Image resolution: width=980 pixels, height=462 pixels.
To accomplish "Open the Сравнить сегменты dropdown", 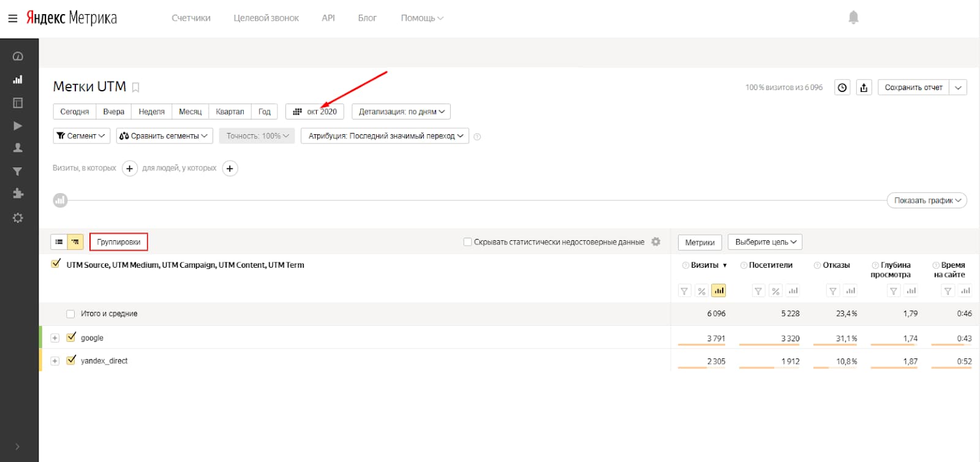I will 165,136.
